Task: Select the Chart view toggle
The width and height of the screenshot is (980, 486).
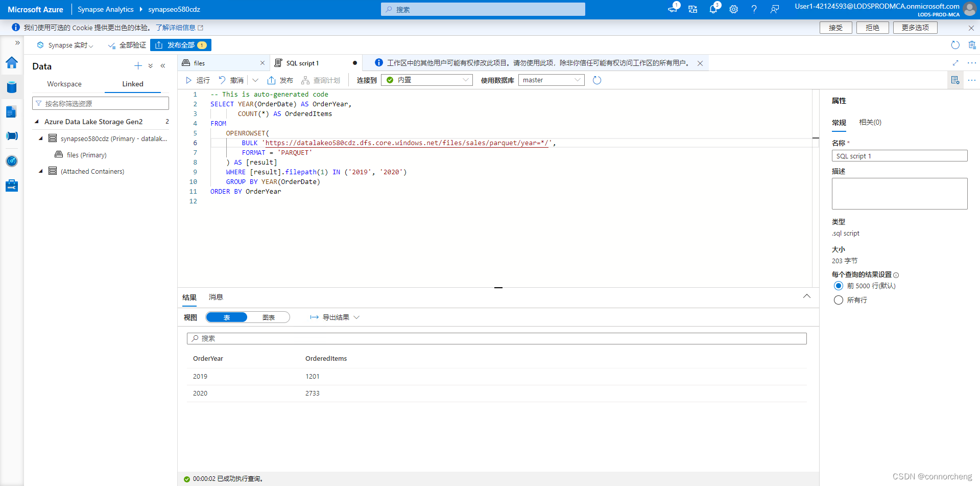Action: tap(269, 317)
